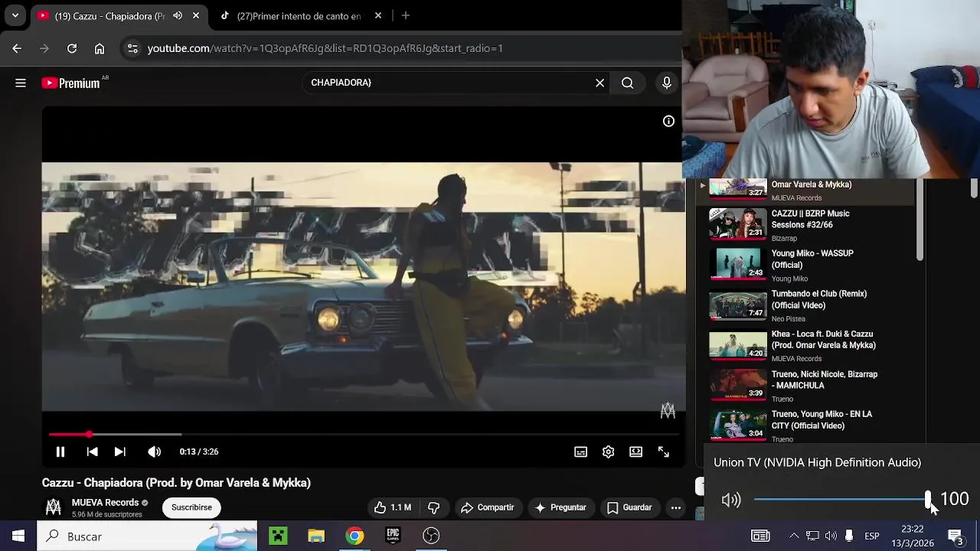The width and height of the screenshot is (980, 551).
Task: Pause the Cazzu video
Action: [60, 452]
